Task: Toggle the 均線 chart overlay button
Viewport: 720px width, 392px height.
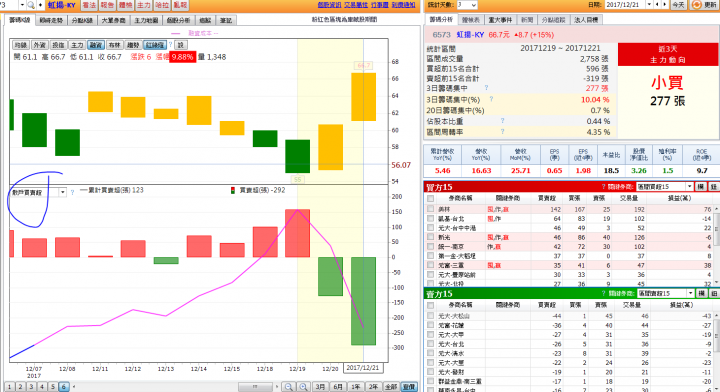Action: click(x=21, y=45)
